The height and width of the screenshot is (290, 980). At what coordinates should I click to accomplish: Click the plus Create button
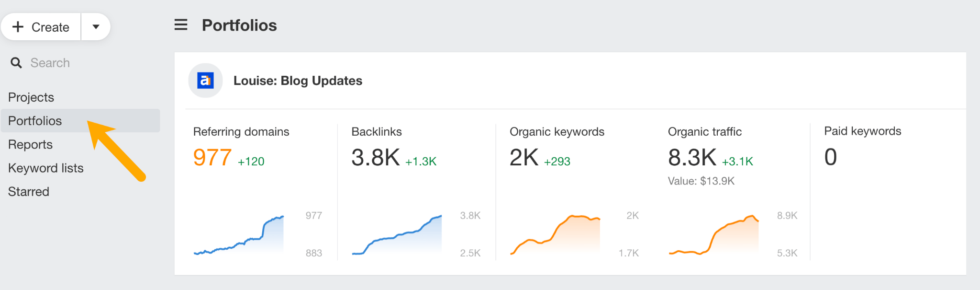coord(41,27)
